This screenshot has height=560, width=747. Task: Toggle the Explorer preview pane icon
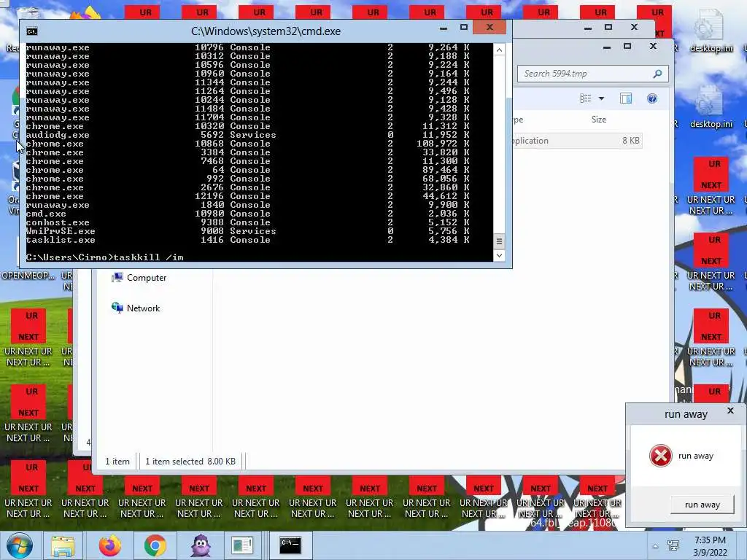[x=625, y=98]
